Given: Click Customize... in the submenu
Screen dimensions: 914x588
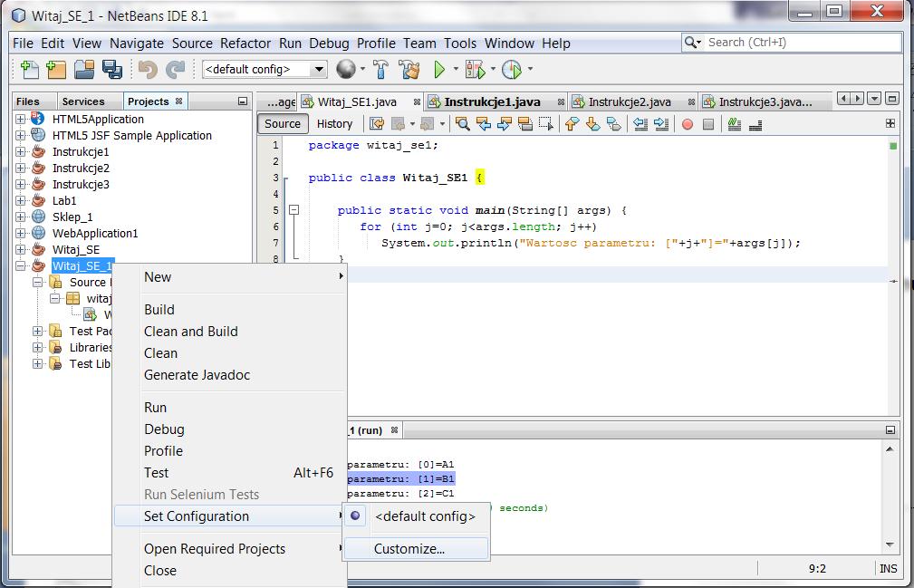Looking at the screenshot, I should [x=416, y=548].
